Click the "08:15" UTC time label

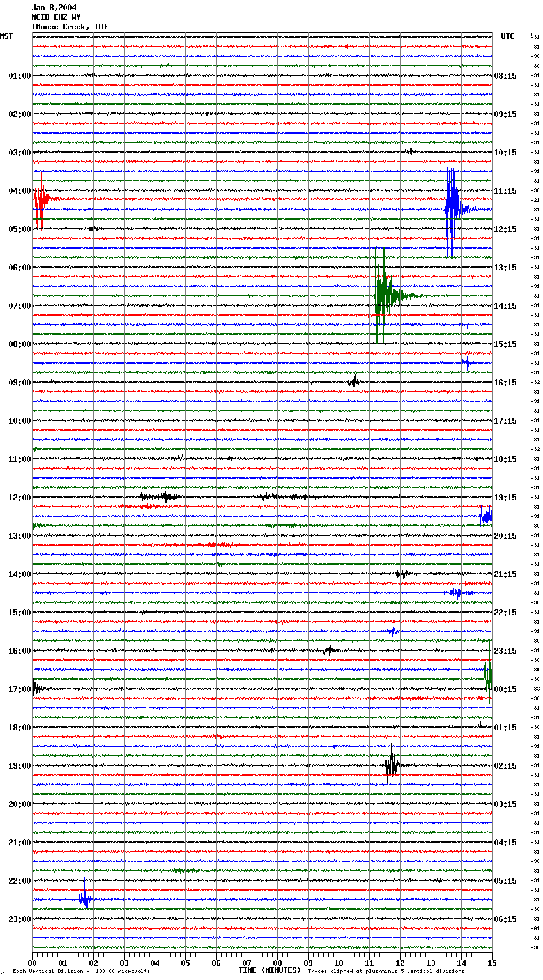pos(505,76)
